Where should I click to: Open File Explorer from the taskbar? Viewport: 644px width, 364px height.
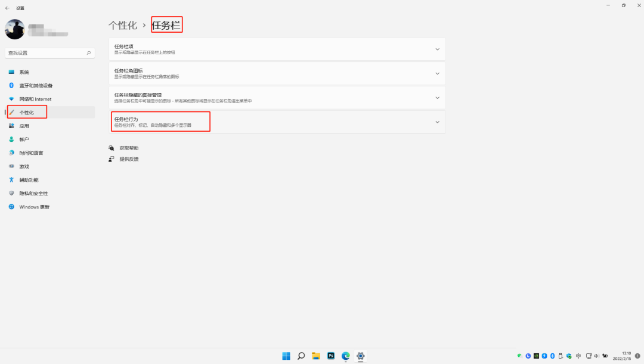point(316,356)
